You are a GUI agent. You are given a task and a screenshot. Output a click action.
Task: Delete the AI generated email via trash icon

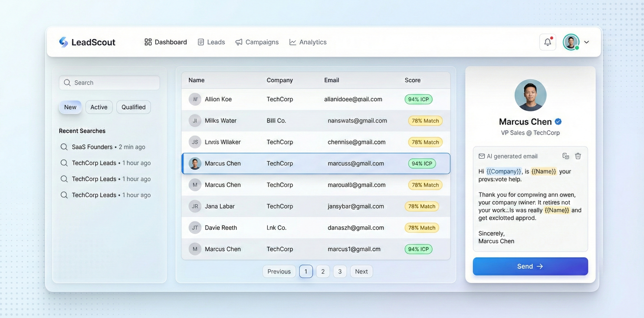click(x=578, y=156)
